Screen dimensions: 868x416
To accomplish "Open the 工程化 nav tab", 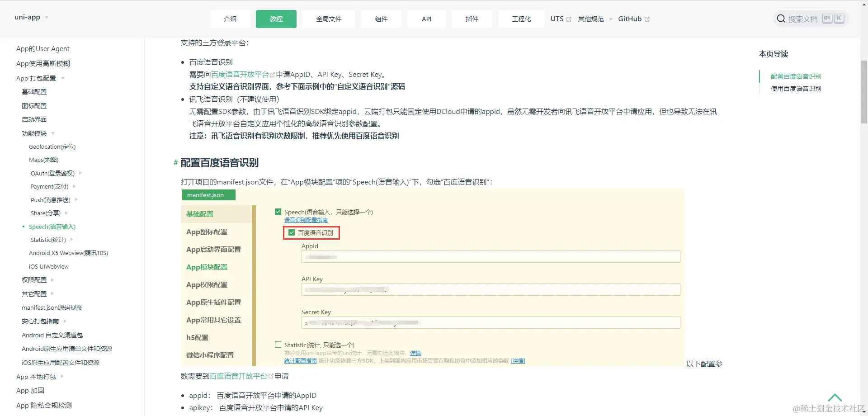I will 521,19.
